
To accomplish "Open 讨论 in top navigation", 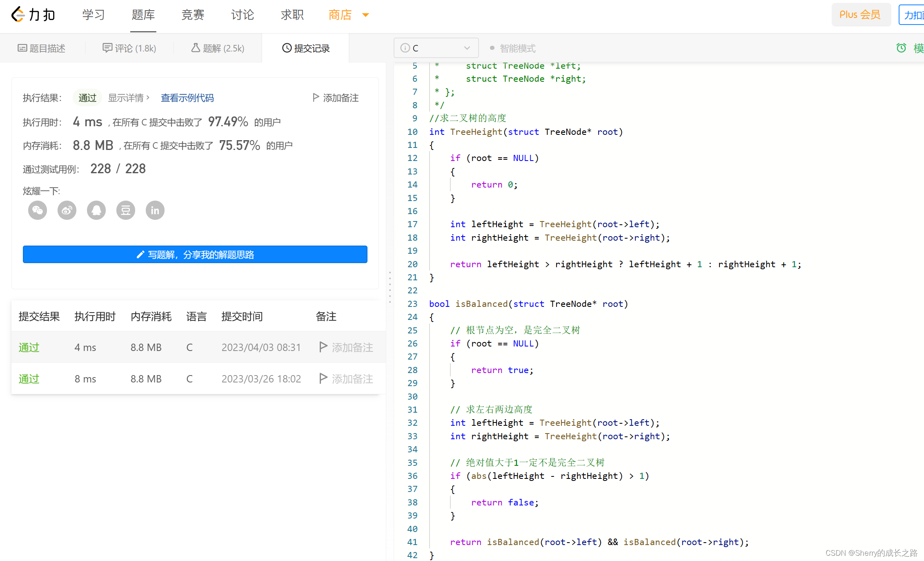I will (243, 15).
